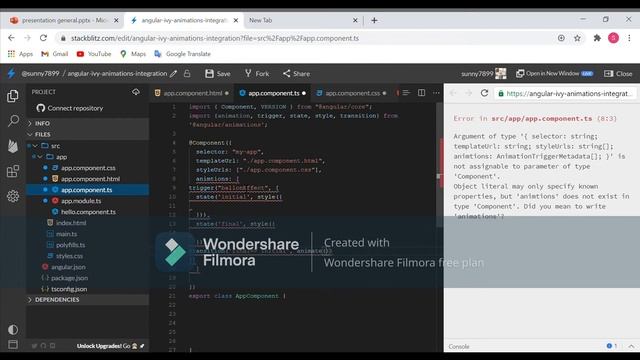The height and width of the screenshot is (360, 640).
Task: Open the YouTube bookmark
Action: point(94,54)
